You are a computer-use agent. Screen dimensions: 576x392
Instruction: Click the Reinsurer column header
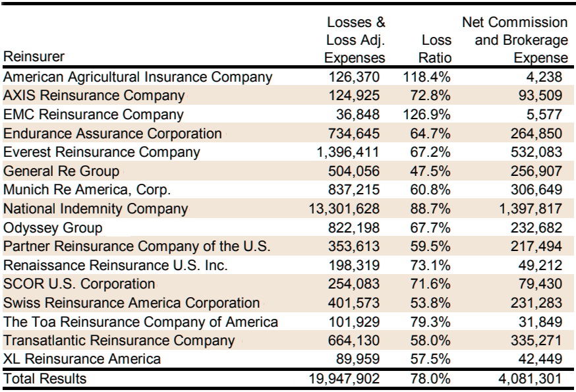34,57
